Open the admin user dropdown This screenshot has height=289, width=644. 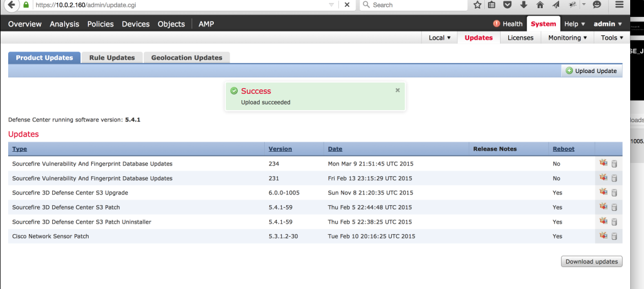[x=608, y=24]
